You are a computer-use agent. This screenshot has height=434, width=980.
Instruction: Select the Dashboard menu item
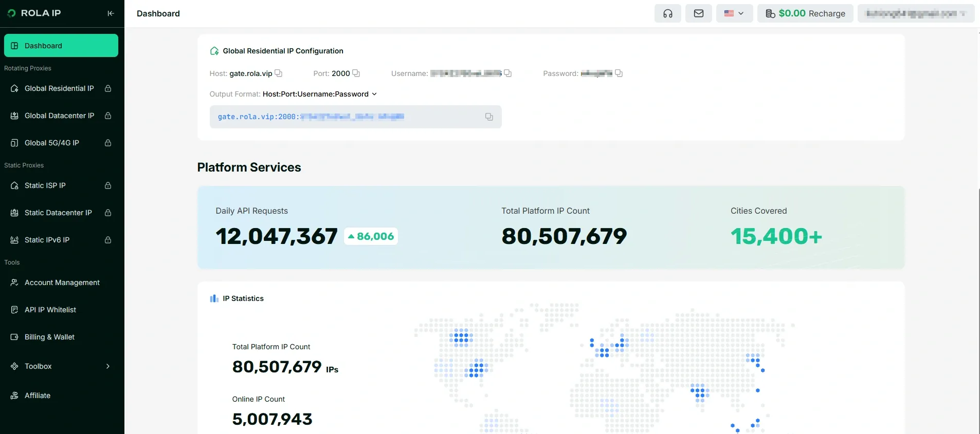[61, 46]
